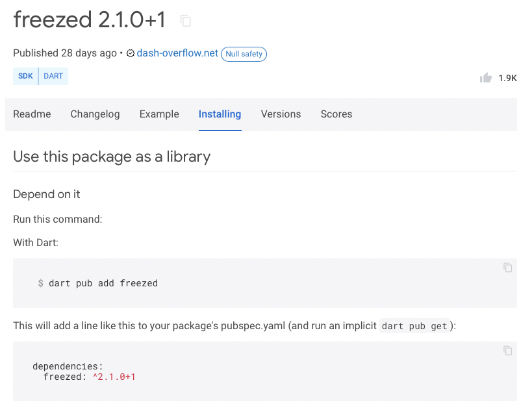Copy the dependencies yaml snippet
Screen dimensions: 532x411
507,351
